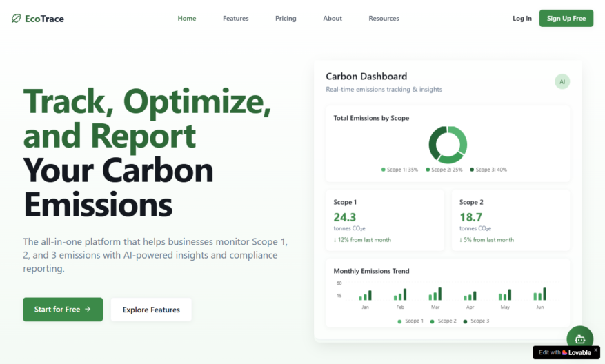605x364 pixels.
Task: Click the Your Carbon headline line
Action: pyautogui.click(x=118, y=170)
